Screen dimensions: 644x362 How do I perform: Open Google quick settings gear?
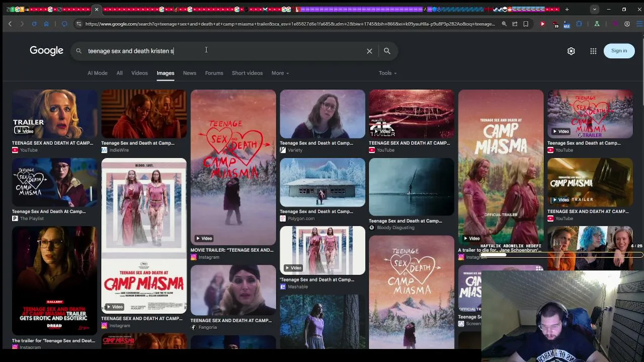[571, 51]
